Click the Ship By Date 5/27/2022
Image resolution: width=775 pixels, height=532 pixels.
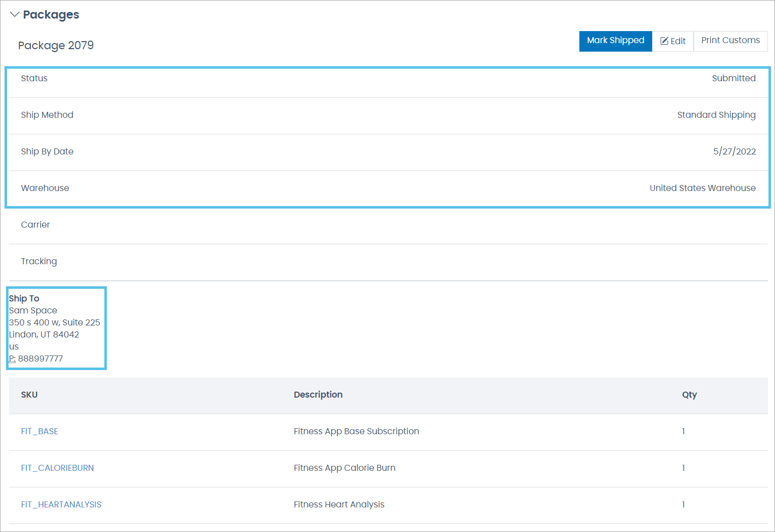coord(734,151)
